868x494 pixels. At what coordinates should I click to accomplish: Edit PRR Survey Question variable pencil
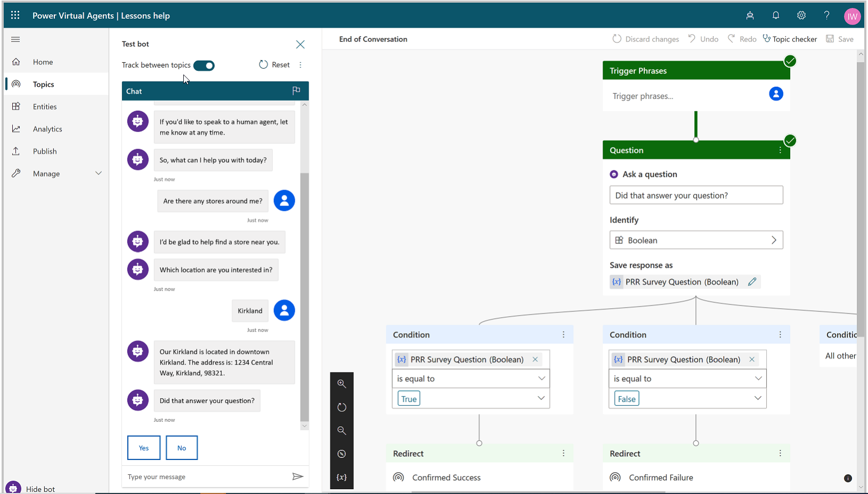pyautogui.click(x=752, y=282)
